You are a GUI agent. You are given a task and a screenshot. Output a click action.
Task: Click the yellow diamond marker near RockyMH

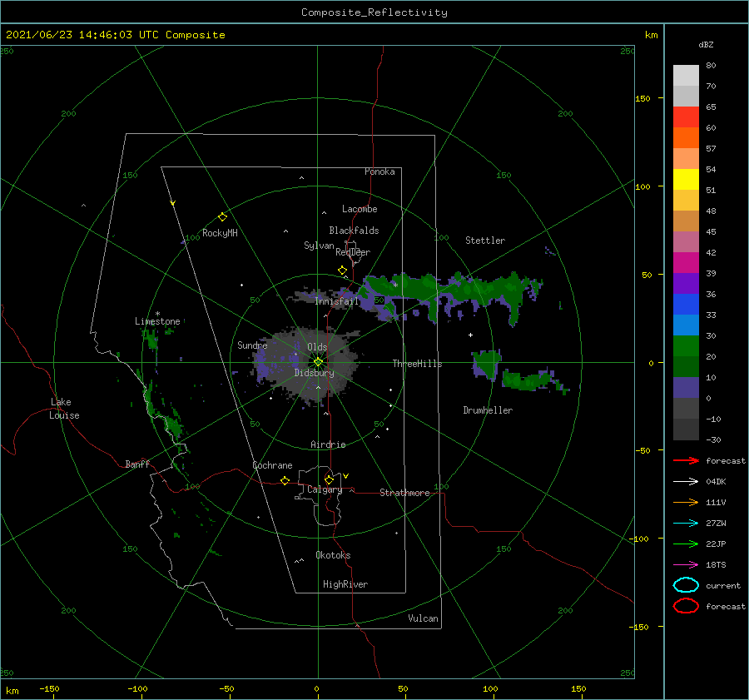[222, 217]
